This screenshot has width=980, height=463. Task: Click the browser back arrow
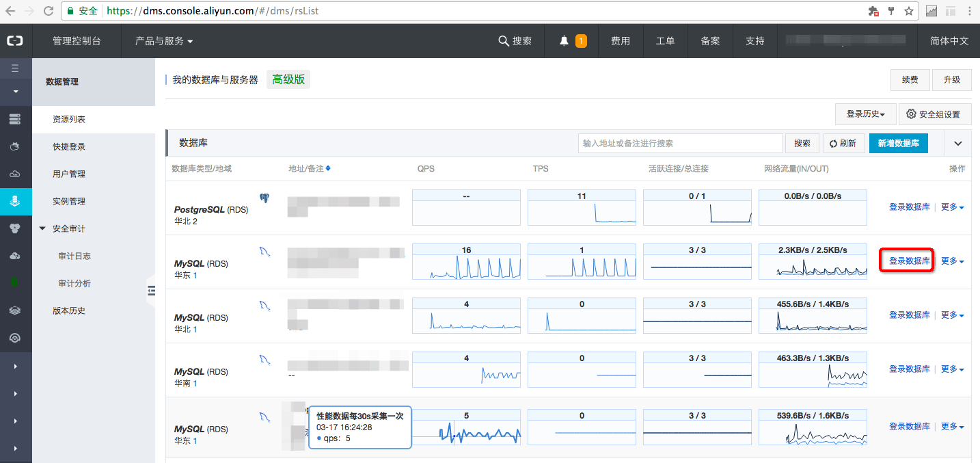[x=12, y=11]
